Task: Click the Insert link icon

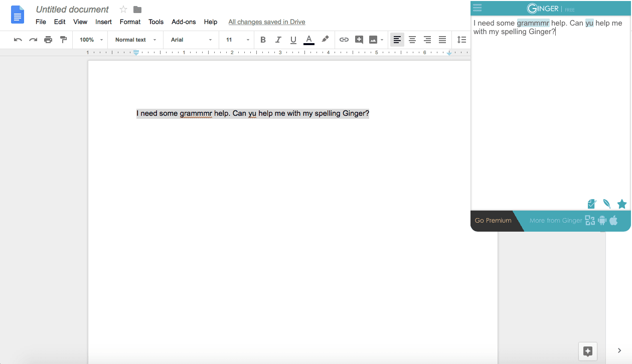Action: coord(344,40)
